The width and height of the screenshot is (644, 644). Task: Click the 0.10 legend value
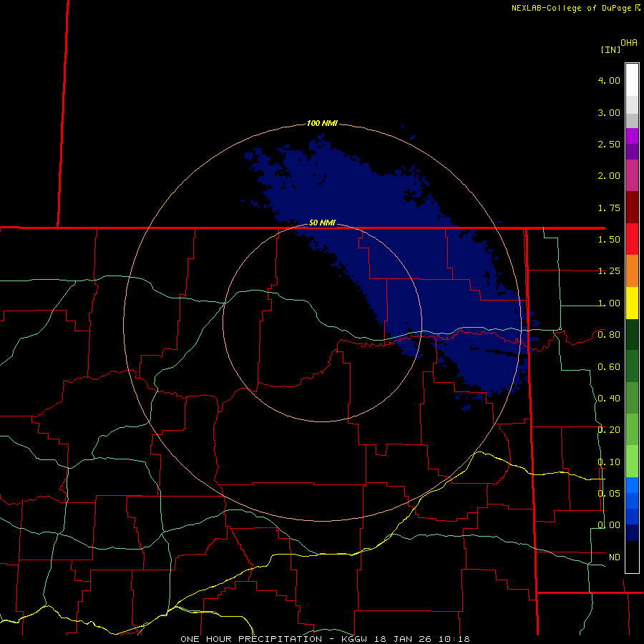609,462
